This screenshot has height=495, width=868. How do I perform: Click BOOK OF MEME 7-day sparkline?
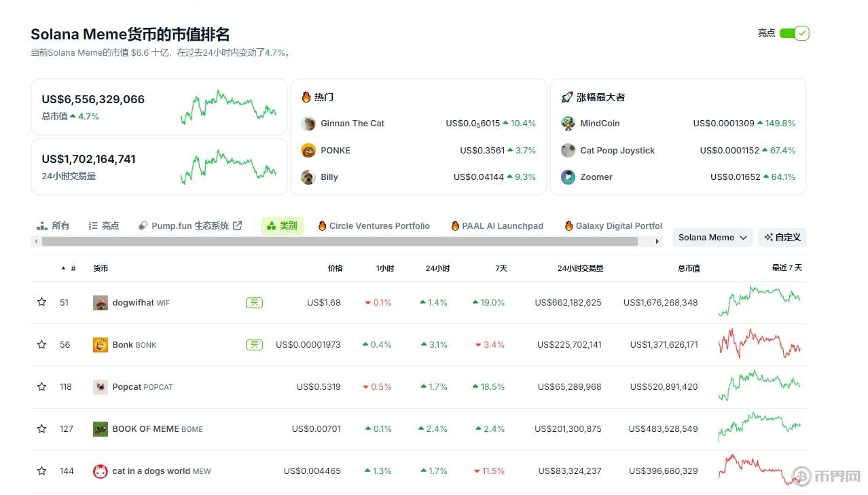pos(759,427)
